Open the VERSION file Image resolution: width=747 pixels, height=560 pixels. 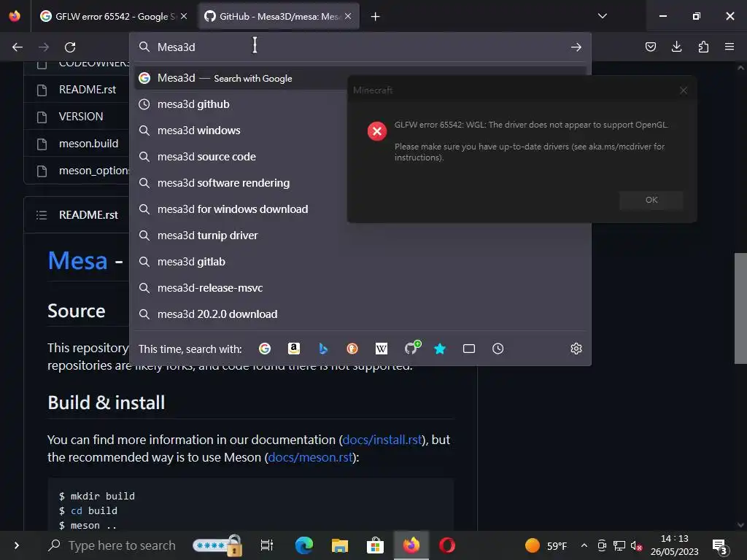click(x=81, y=117)
